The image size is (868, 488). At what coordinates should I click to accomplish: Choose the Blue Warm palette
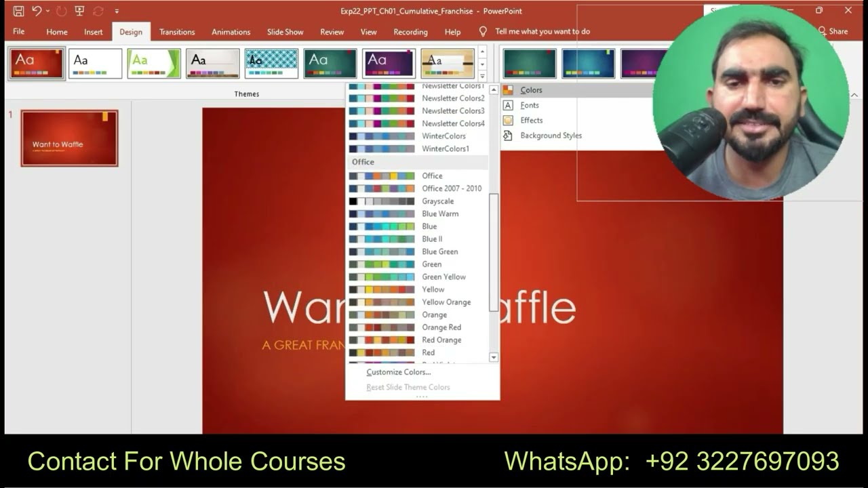tap(417, 213)
